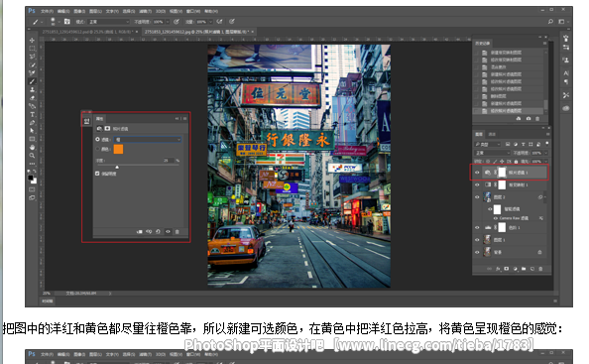This screenshot has width=589, height=364.
Task: Click the white mask thumbnail of the Photo Filter layer
Action: [502, 173]
